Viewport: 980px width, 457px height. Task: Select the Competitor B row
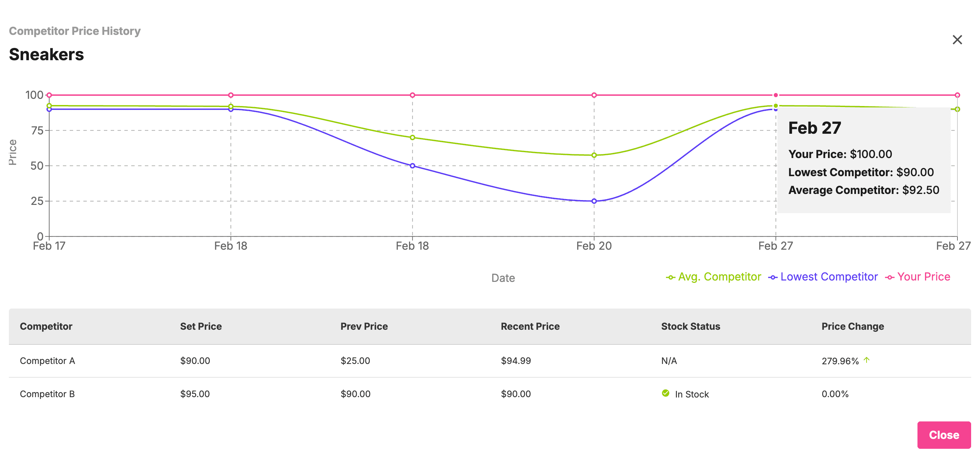[x=47, y=394]
